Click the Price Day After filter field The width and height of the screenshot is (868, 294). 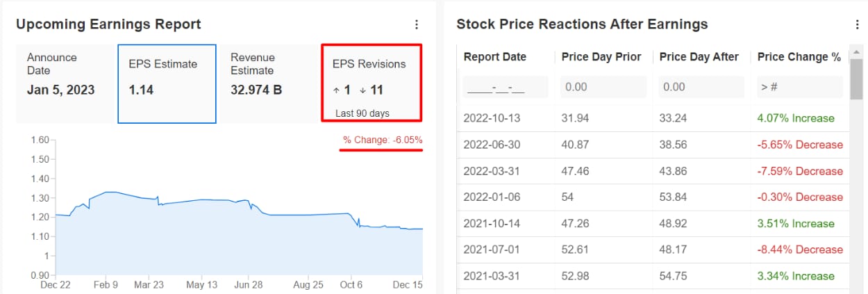click(702, 87)
